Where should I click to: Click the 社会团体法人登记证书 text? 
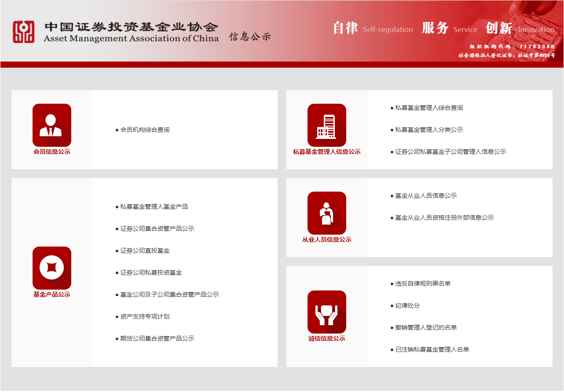click(507, 55)
